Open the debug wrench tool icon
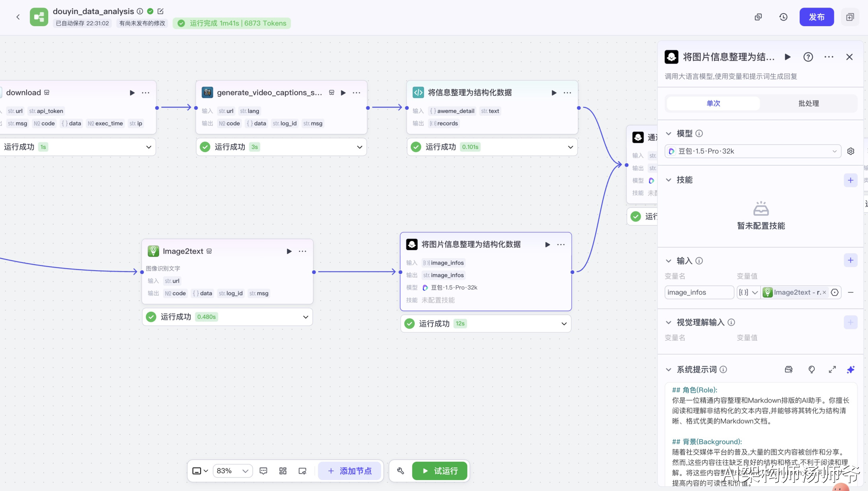The image size is (868, 491). (400, 470)
